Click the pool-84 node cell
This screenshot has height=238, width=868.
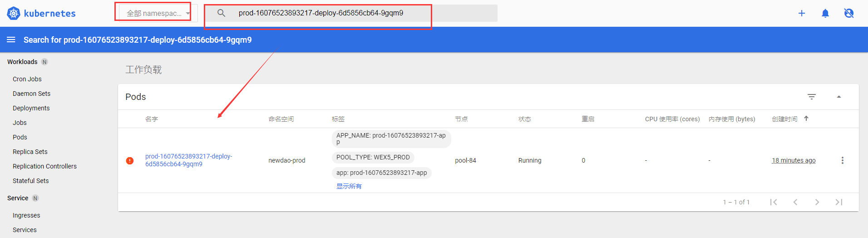(x=465, y=160)
